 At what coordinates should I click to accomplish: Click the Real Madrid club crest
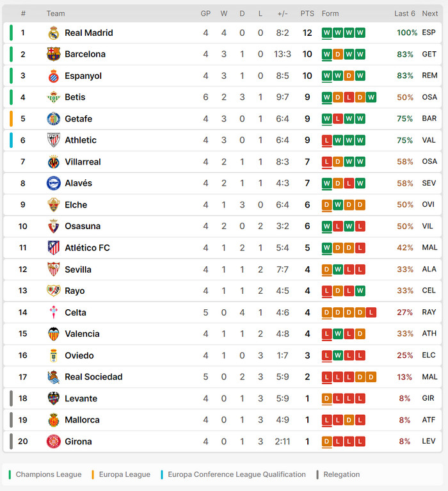(x=54, y=33)
